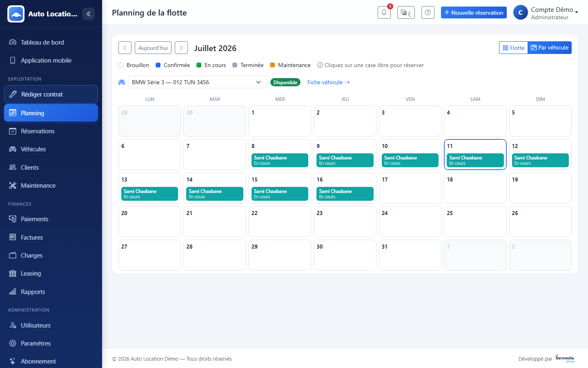Create a Nouvelle réservation
Viewport: 588px width, 368px height.
(x=474, y=13)
